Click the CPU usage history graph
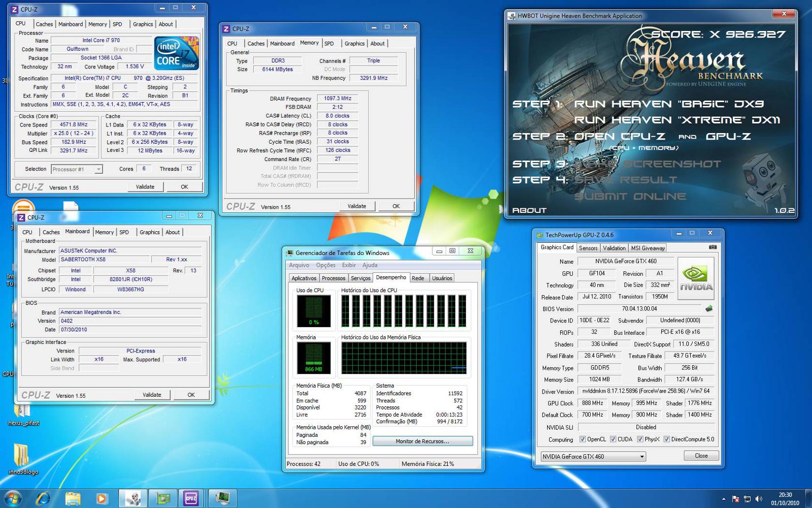The image size is (812, 508). (404, 310)
